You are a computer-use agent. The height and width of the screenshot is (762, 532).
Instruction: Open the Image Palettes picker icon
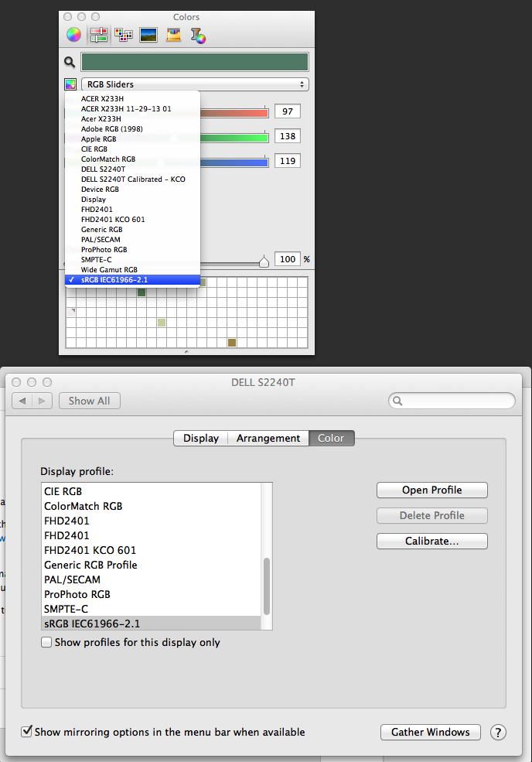point(148,35)
